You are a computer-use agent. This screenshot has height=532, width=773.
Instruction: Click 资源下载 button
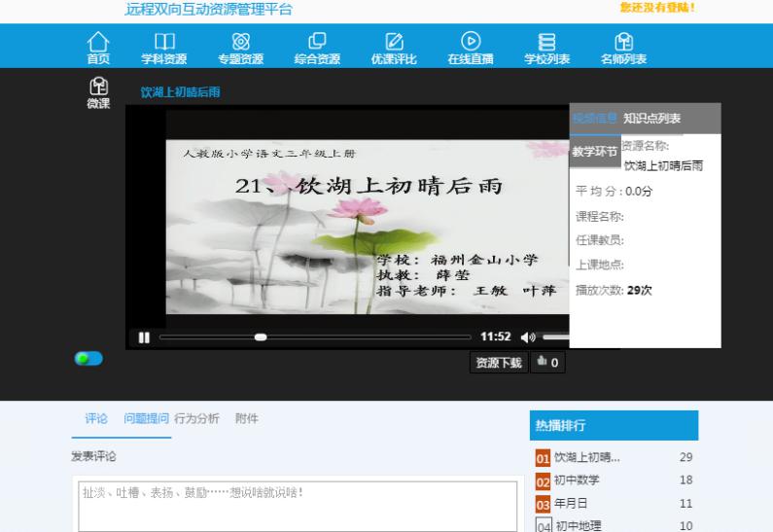[x=499, y=363]
